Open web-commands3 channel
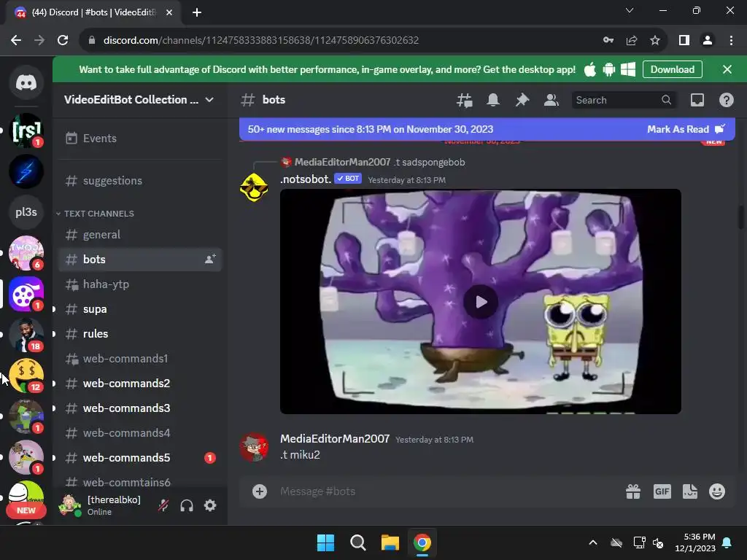Image resolution: width=747 pixels, height=560 pixels. 140,408
